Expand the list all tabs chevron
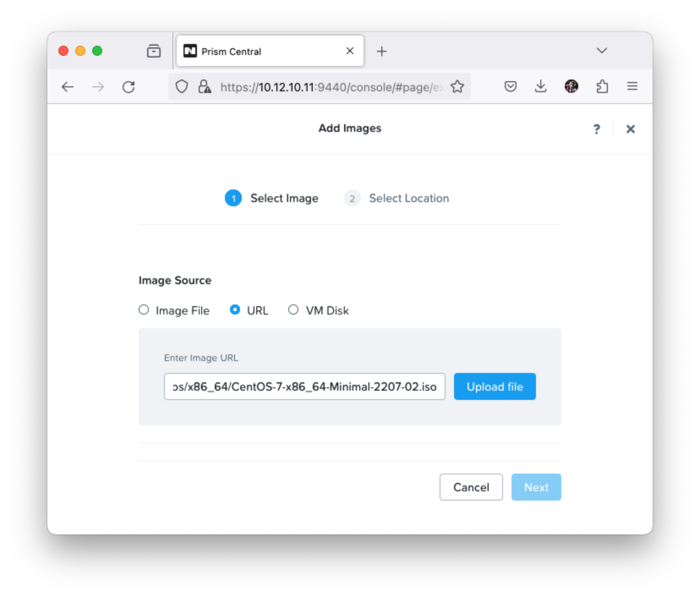 pos(602,51)
